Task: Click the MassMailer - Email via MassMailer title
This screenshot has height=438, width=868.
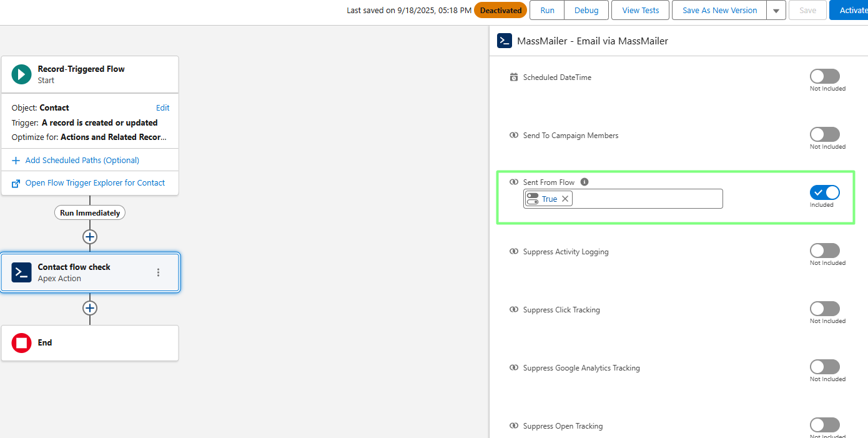Action: (593, 41)
